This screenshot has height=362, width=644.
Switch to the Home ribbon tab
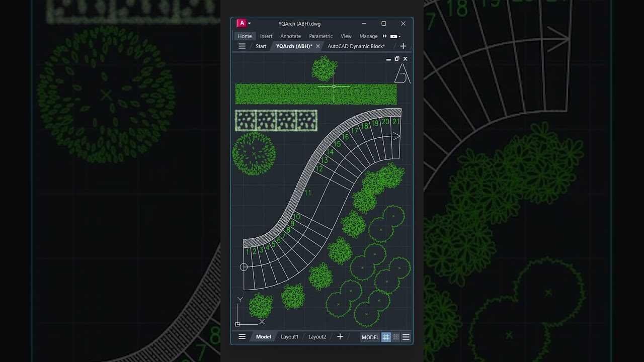coord(245,36)
